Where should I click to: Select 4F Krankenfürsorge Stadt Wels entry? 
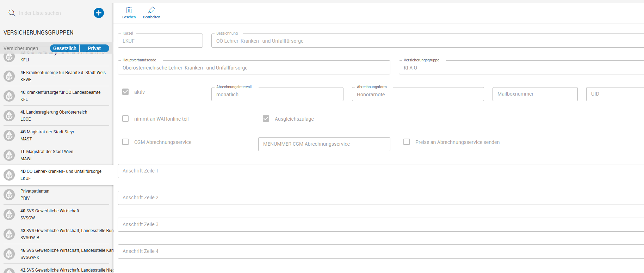point(56,76)
